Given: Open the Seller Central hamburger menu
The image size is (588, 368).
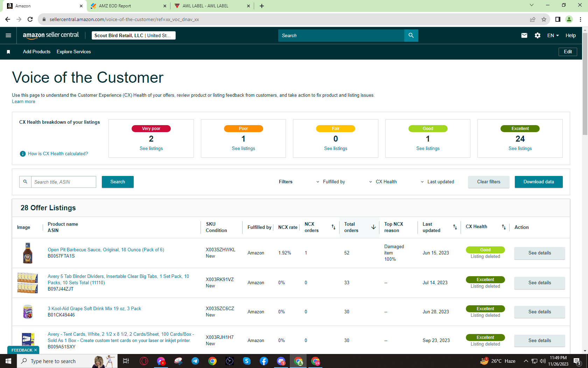Looking at the screenshot, I should (8, 35).
